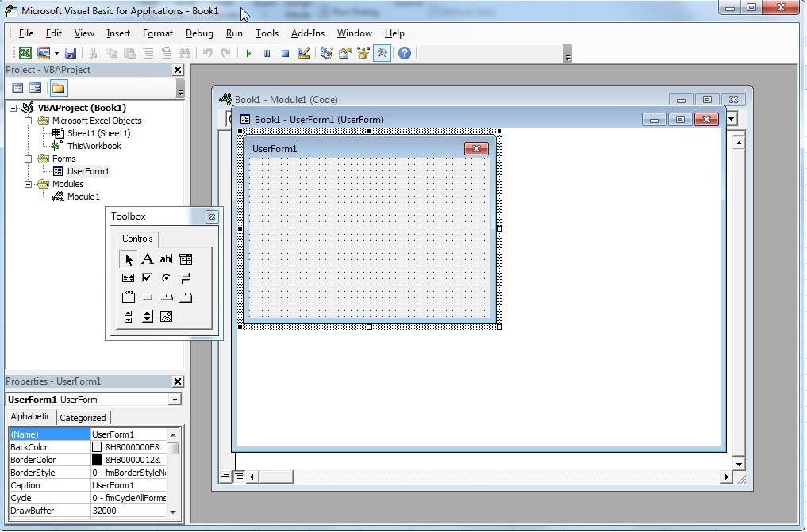Click the BackColor property color swatch
The height and width of the screenshot is (532, 807).
[97, 447]
